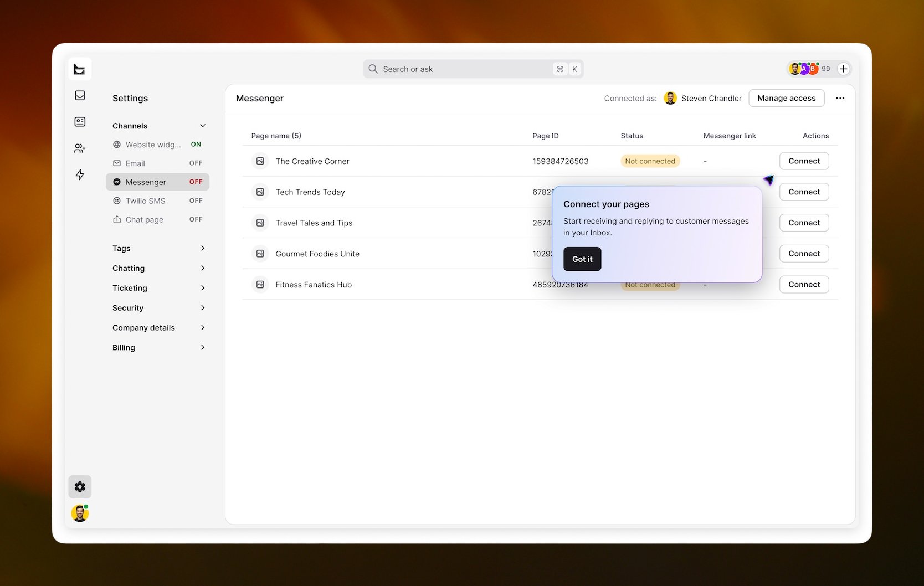924x586 pixels.
Task: Connect The Creative Corner page
Action: (804, 161)
